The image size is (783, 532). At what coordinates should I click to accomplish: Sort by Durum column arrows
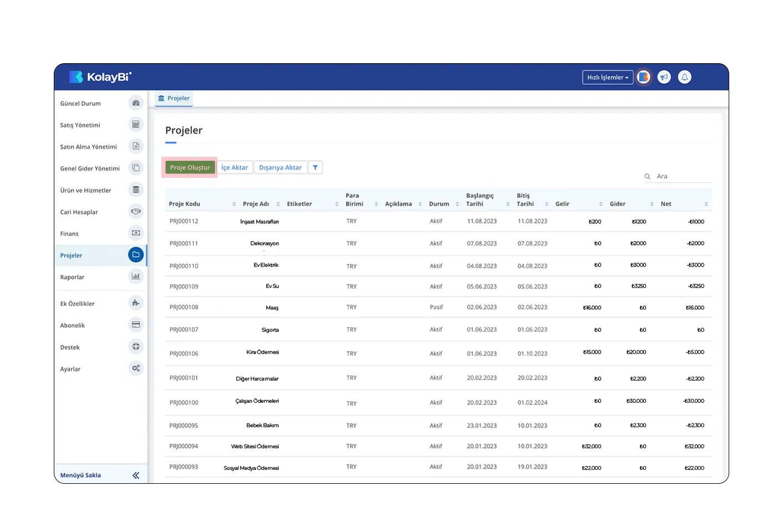pyautogui.click(x=457, y=204)
